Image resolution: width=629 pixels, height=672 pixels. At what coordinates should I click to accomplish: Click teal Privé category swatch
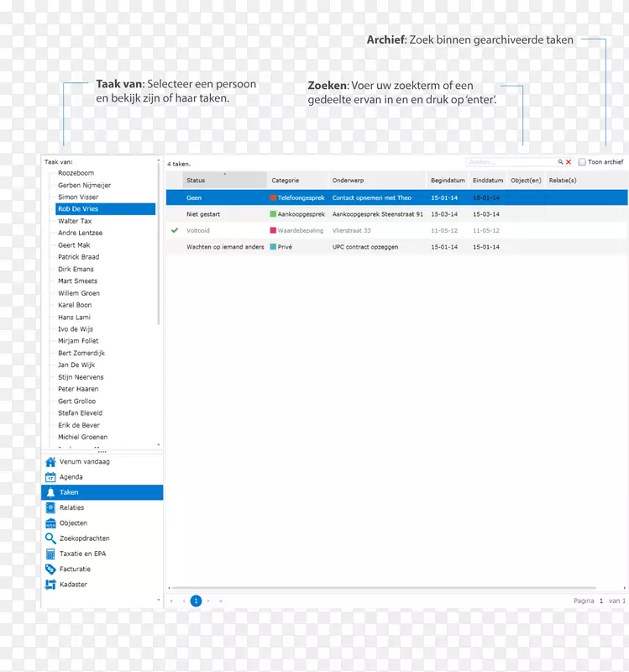273,247
